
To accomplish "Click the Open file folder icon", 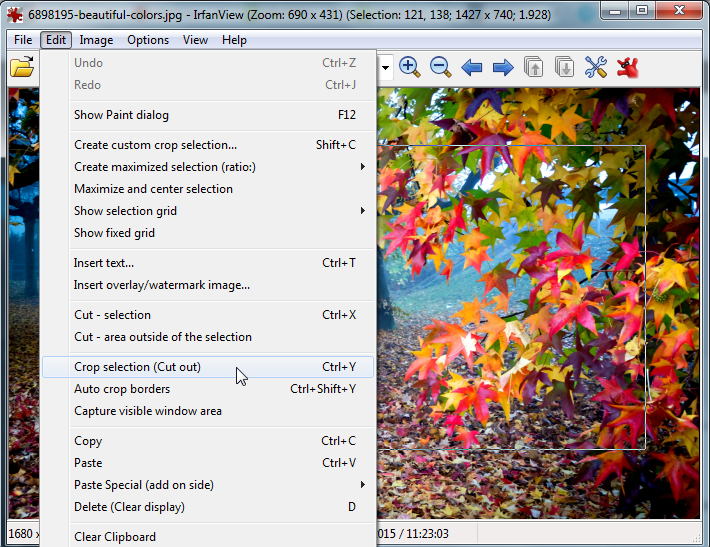I will coord(21,68).
